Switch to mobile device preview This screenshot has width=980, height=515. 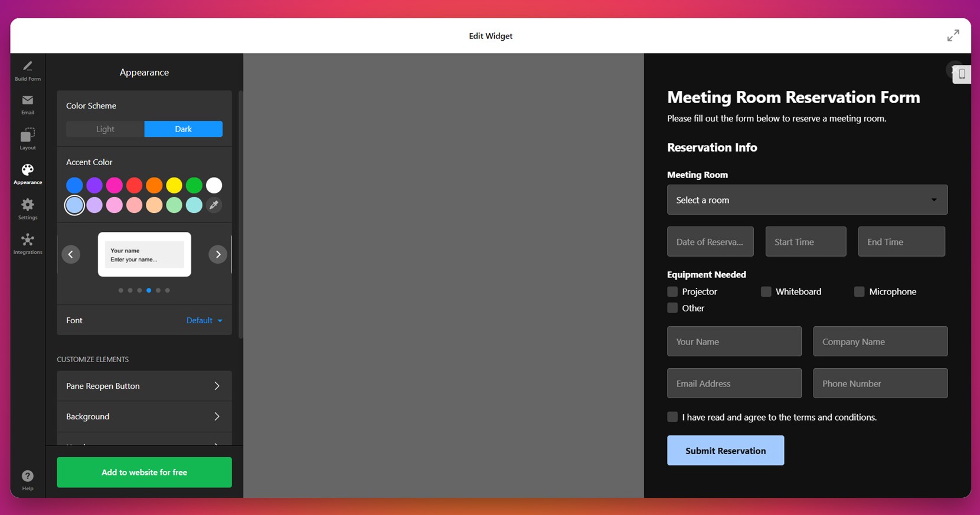tap(962, 74)
